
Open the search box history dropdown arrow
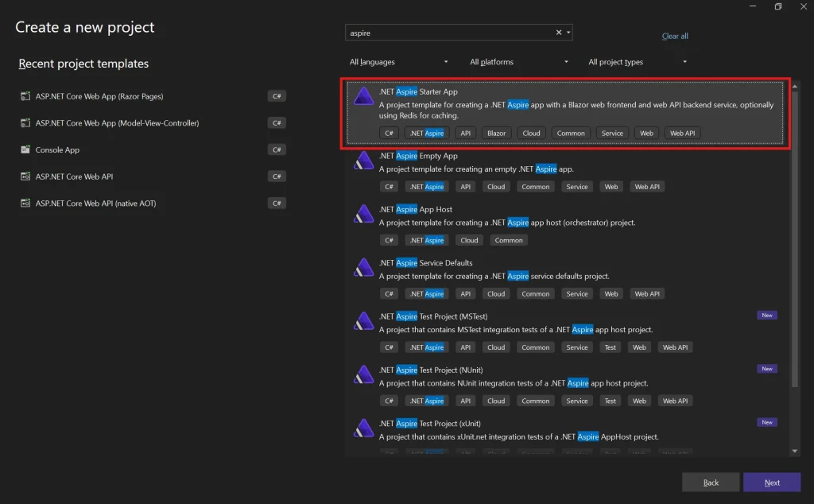(568, 32)
